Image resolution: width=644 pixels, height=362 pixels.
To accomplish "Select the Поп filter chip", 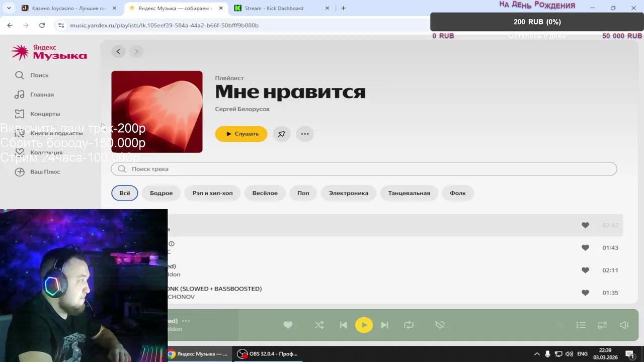I will (303, 193).
